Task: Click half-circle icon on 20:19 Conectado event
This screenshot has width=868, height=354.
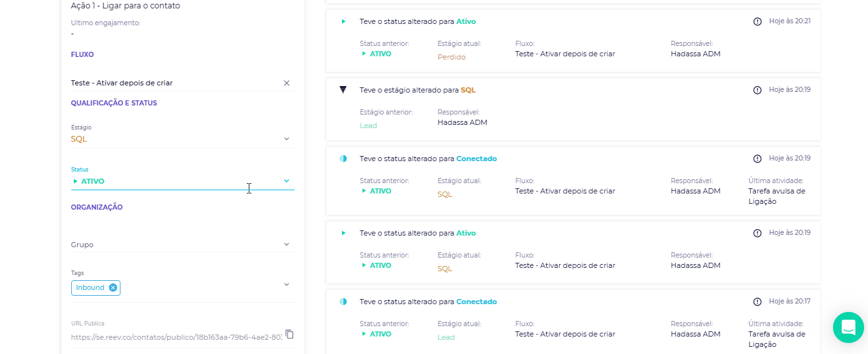Action: coord(343,159)
